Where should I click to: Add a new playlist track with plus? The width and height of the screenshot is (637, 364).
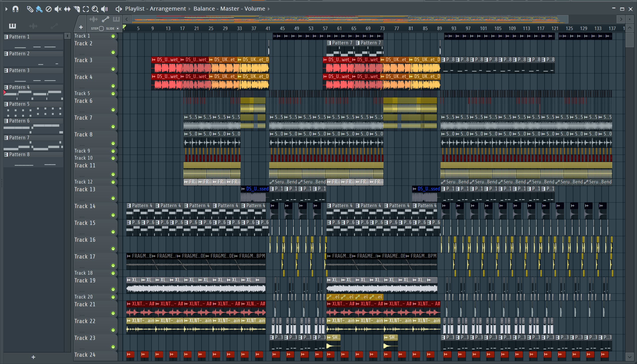click(x=81, y=27)
